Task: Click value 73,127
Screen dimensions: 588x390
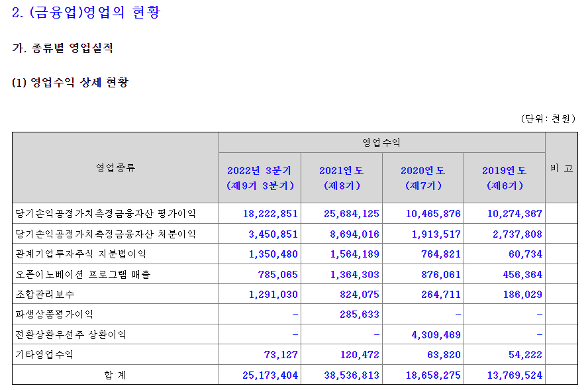Action: tap(281, 355)
